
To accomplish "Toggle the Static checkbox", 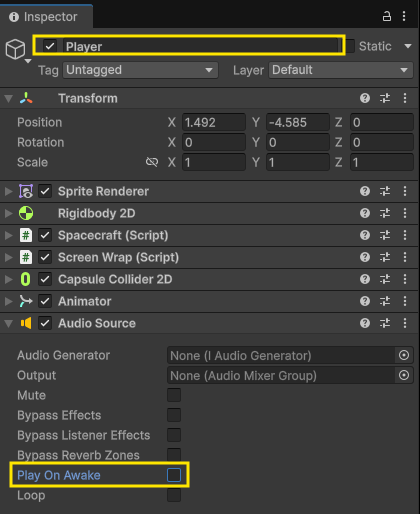I will pyautogui.click(x=350, y=46).
